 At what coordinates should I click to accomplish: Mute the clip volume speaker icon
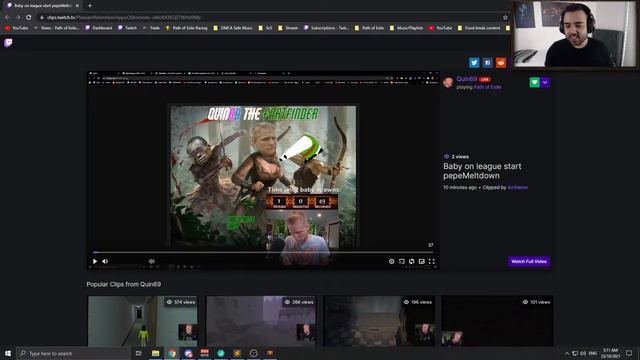point(105,261)
